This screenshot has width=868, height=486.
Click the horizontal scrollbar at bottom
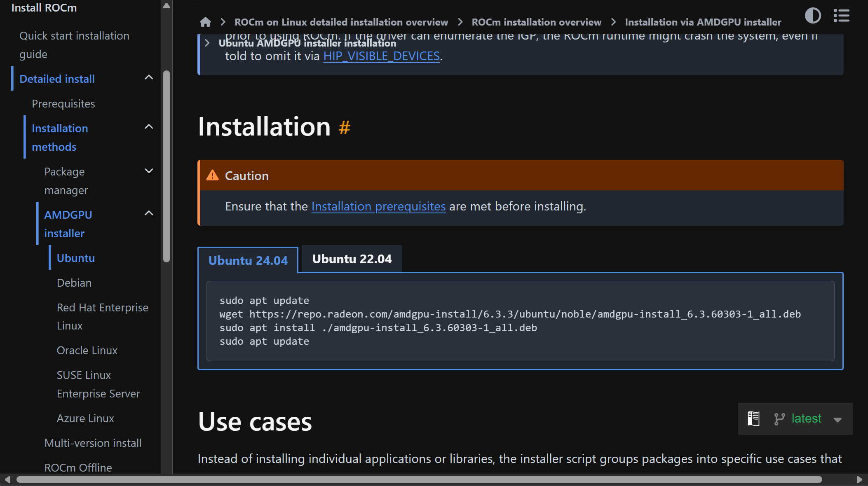coord(419,479)
